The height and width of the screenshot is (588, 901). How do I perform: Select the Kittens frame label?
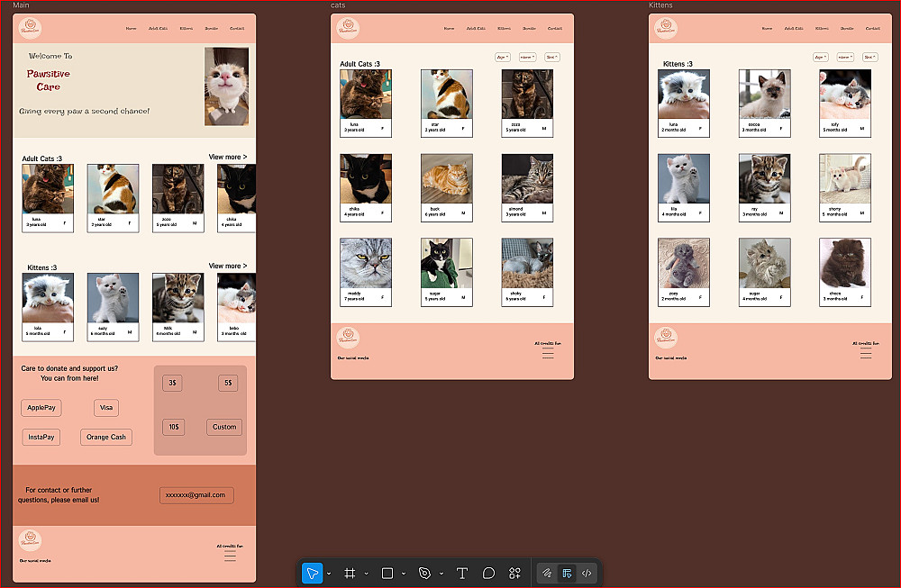point(660,5)
